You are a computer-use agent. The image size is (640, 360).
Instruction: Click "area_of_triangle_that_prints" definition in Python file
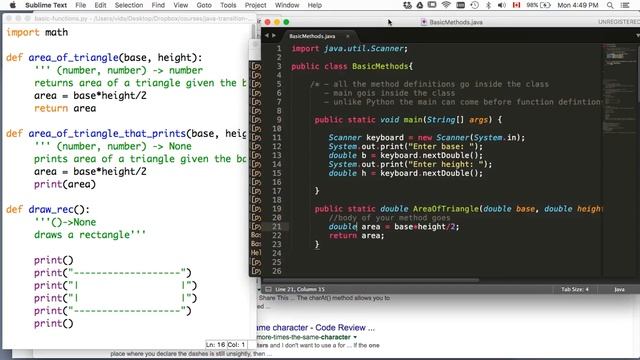pyautogui.click(x=107, y=133)
